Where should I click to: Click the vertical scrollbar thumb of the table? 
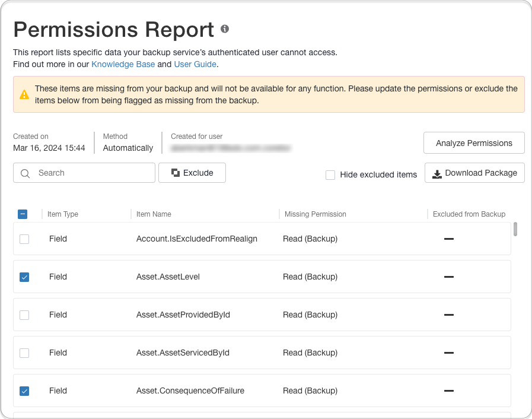[x=515, y=229]
